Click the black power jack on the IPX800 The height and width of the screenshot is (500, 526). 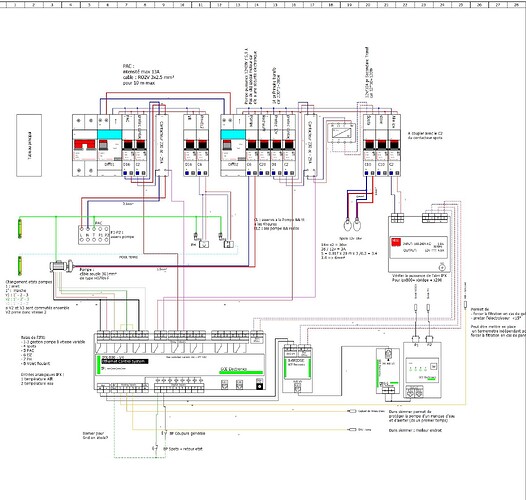tap(259, 386)
